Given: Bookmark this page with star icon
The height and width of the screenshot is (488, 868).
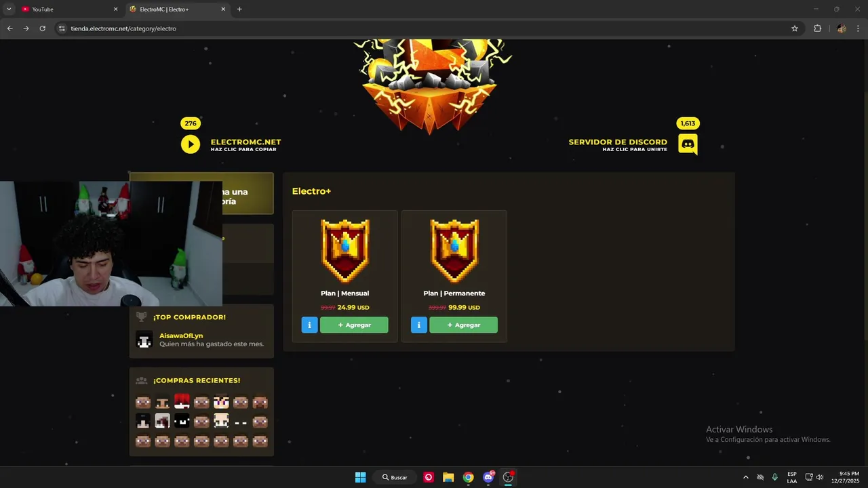Looking at the screenshot, I should pyautogui.click(x=795, y=28).
